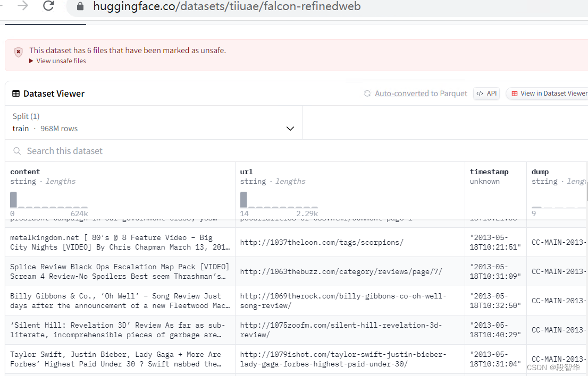Click the 1079ishot.com URL cell
This screenshot has width=588, height=376.
pos(350,359)
